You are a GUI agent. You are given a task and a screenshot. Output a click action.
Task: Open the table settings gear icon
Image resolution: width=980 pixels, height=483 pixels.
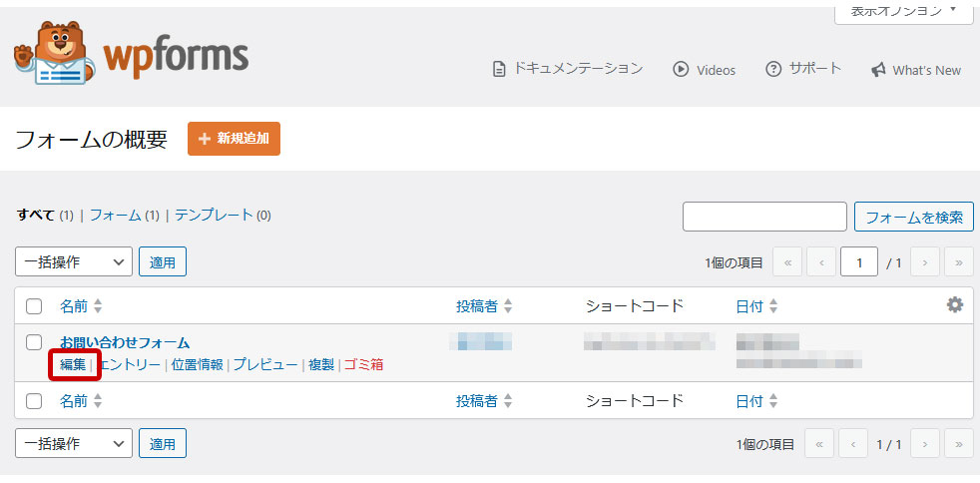955,304
